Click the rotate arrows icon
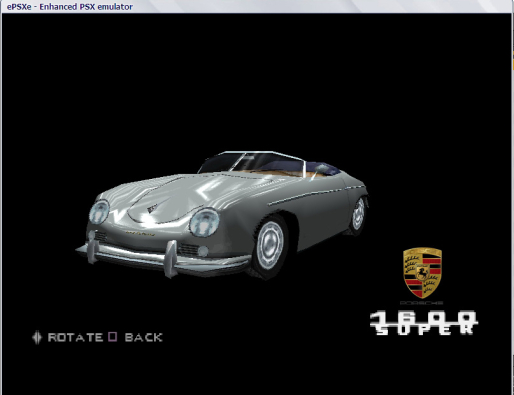 click(x=37, y=337)
